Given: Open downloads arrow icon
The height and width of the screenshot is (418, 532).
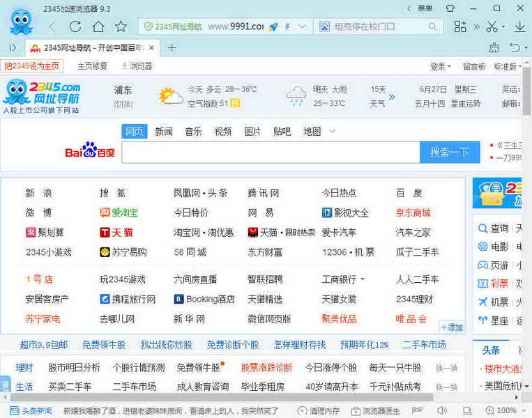Looking at the screenshot, I should tap(519, 26).
